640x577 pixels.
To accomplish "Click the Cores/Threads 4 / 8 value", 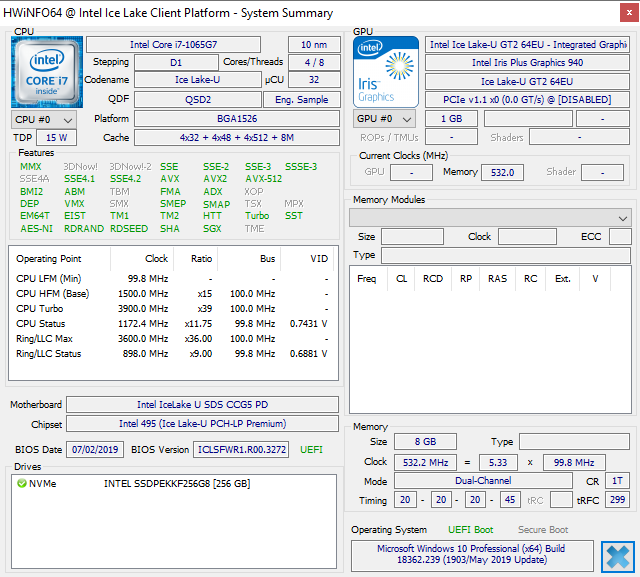I will (314, 62).
